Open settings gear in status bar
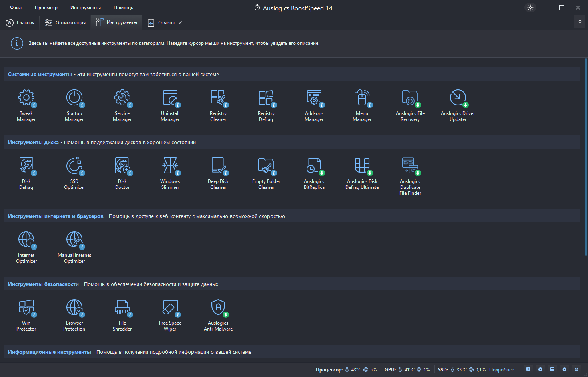This screenshot has height=377, width=588. 564,369
